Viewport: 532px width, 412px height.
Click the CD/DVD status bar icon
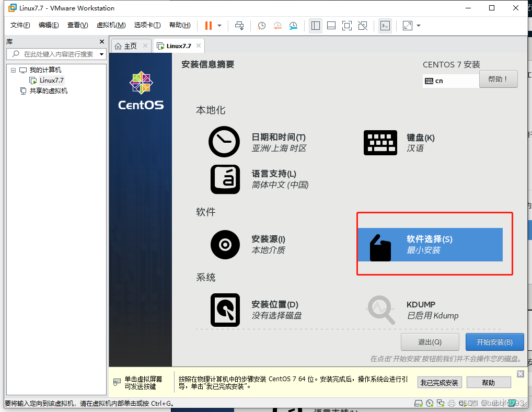pos(430,403)
